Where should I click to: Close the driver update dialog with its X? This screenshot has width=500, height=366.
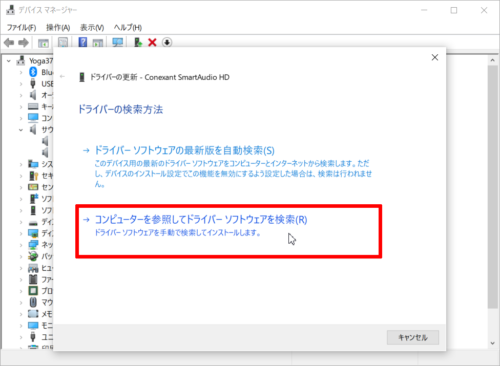435,57
